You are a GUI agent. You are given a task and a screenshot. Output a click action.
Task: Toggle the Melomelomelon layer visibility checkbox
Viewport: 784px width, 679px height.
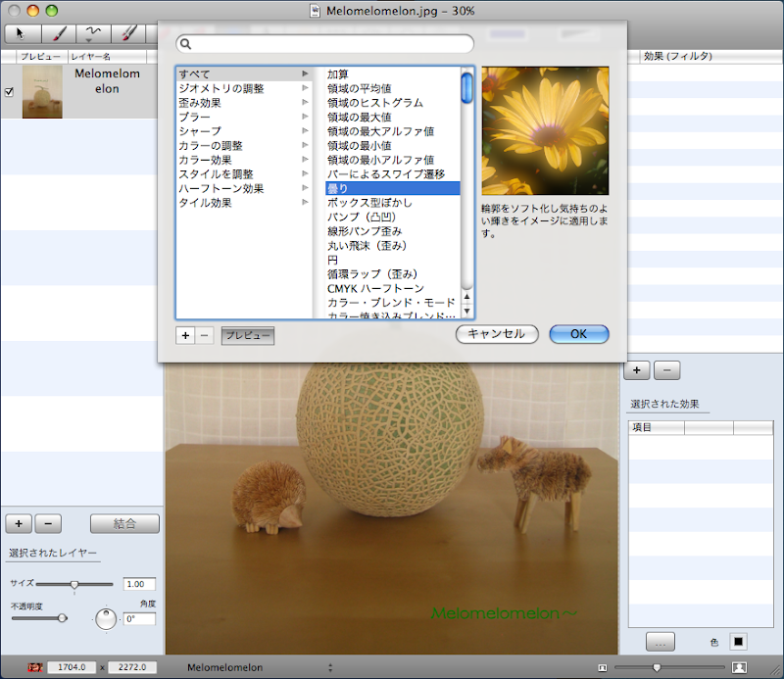coord(10,92)
